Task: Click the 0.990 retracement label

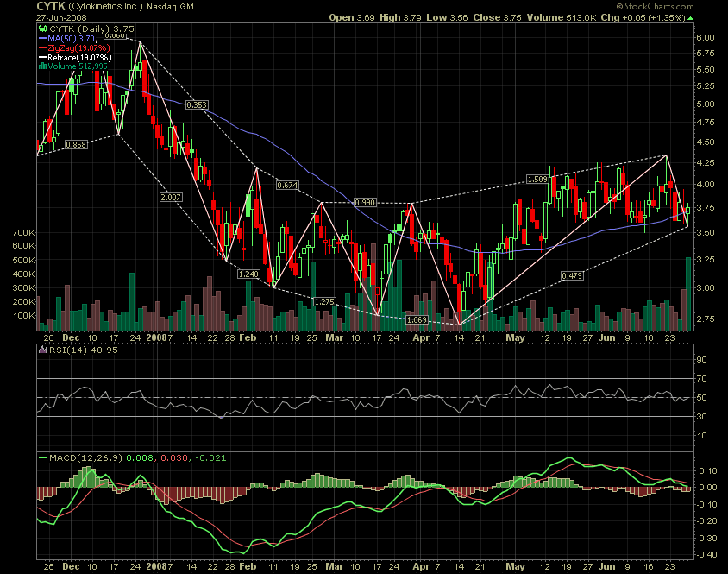Action: 365,203
